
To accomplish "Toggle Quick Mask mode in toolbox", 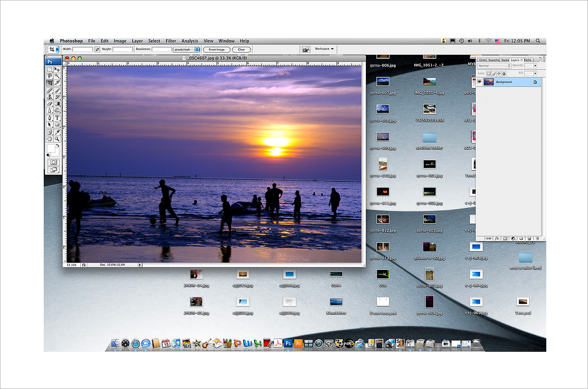I will [53, 162].
